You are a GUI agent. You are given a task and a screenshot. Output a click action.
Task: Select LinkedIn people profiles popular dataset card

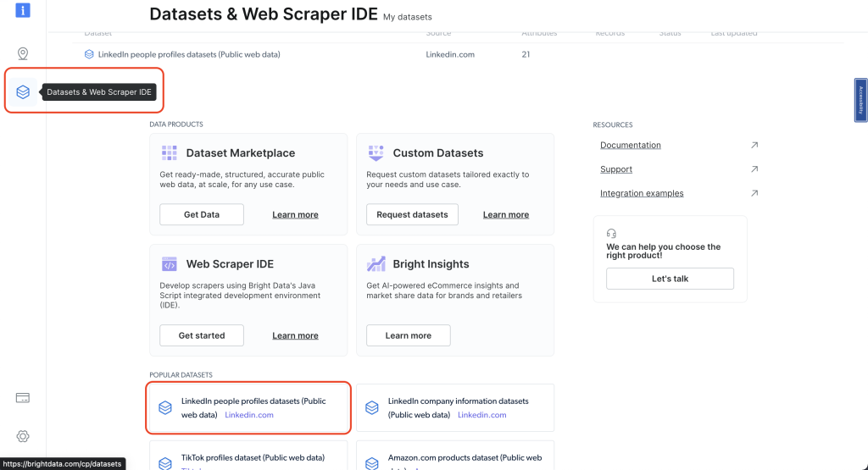click(x=248, y=408)
